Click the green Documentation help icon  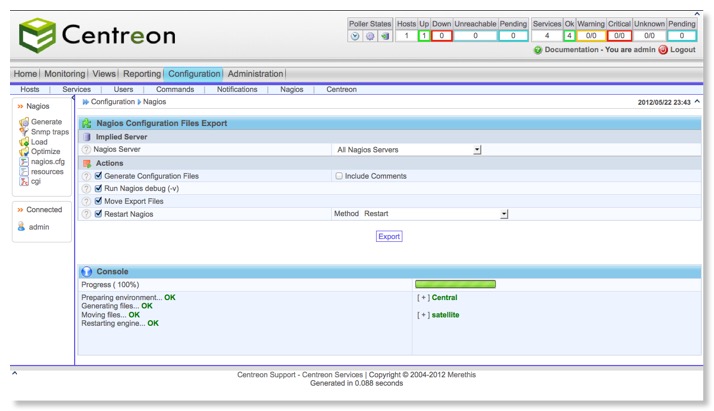538,50
